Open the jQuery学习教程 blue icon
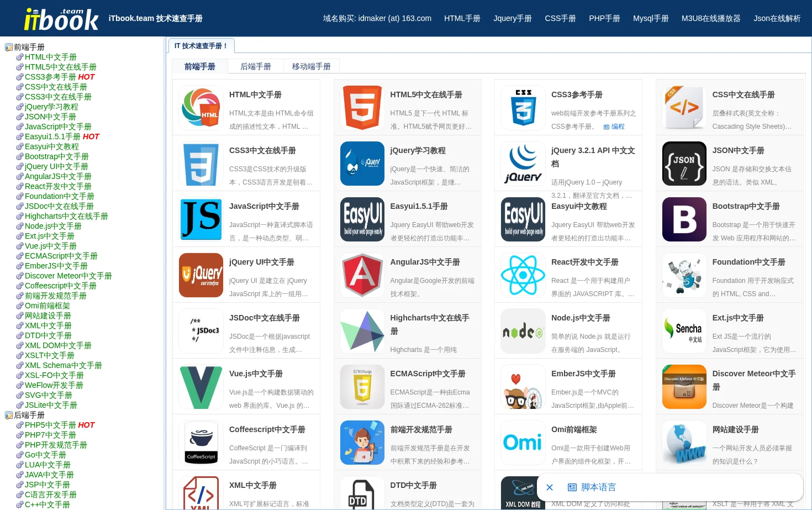The image size is (812, 510). point(362,164)
